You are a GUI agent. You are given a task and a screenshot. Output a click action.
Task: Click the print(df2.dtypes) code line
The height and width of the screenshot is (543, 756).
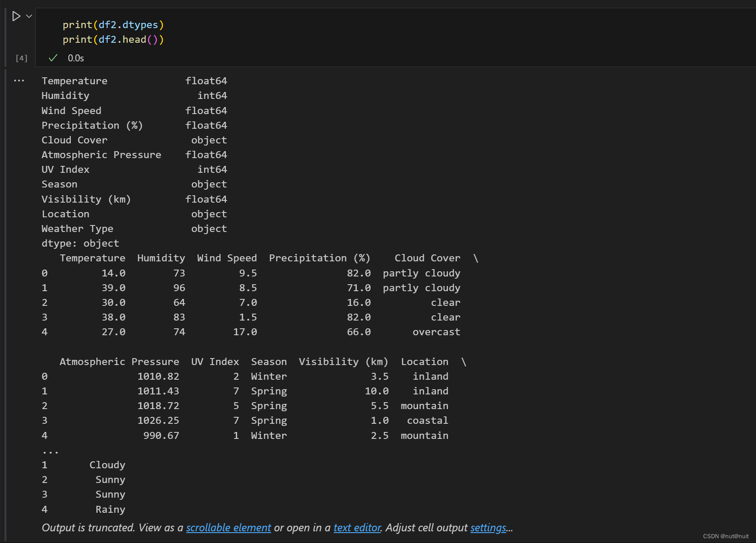(x=113, y=25)
